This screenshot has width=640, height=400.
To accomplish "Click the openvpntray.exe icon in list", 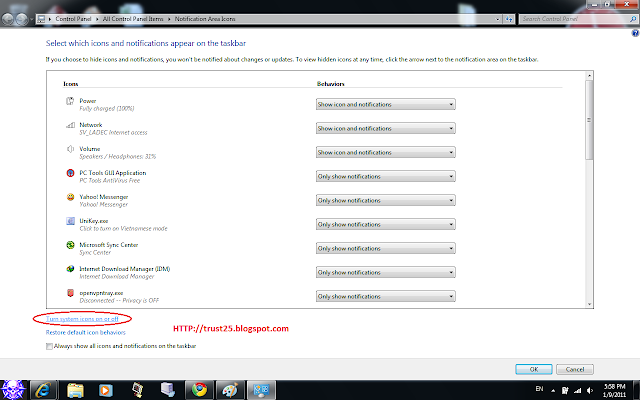I will point(70,293).
